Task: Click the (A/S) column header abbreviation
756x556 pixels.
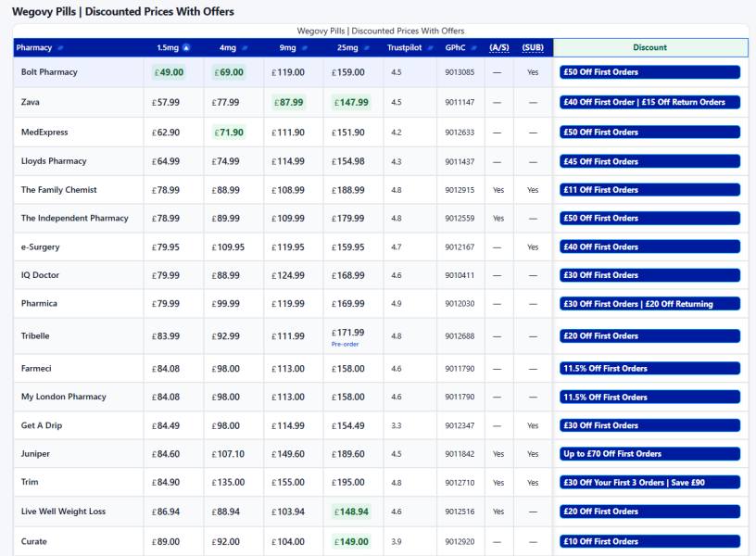Action: point(499,48)
